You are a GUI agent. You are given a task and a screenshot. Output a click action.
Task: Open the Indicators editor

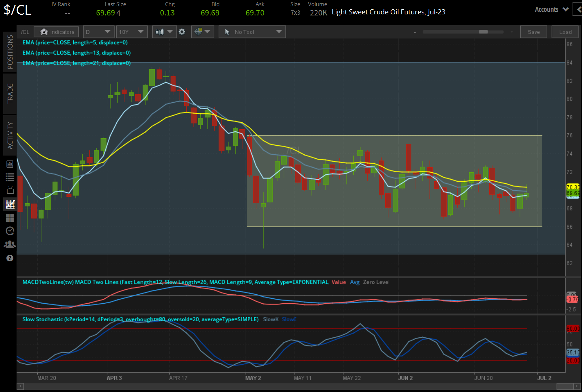(56, 32)
